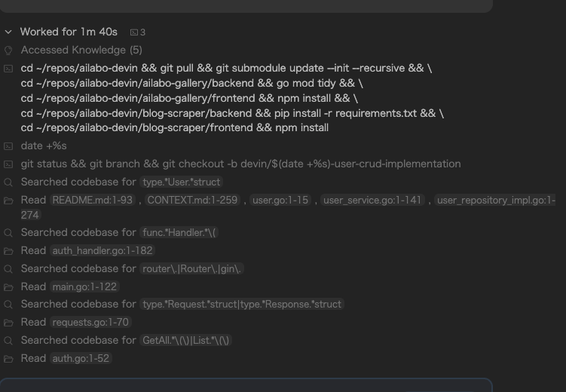Image resolution: width=566 pixels, height=392 pixels.
Task: Click the terminal icon next to 'date +%s'
Action: [x=8, y=146]
